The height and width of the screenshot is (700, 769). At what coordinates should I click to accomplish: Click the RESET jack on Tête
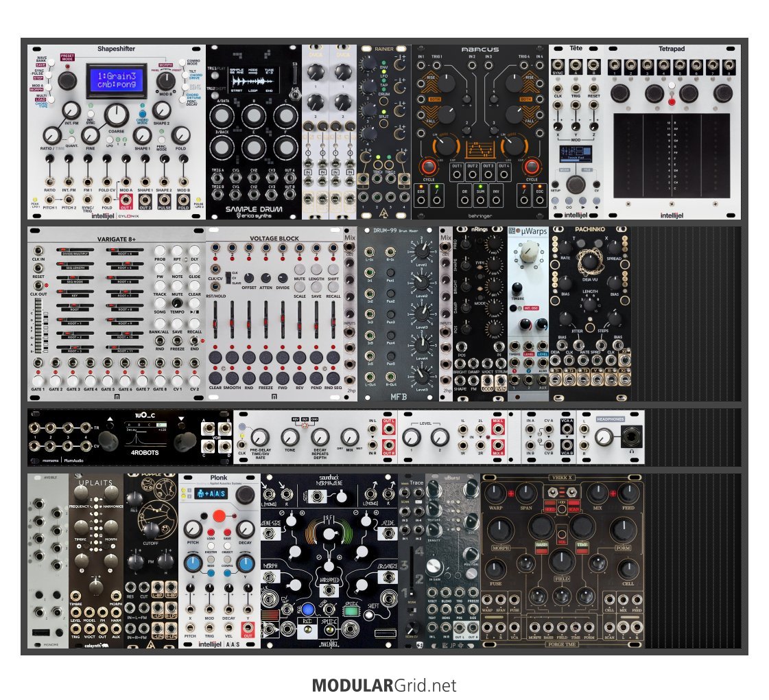tap(593, 89)
